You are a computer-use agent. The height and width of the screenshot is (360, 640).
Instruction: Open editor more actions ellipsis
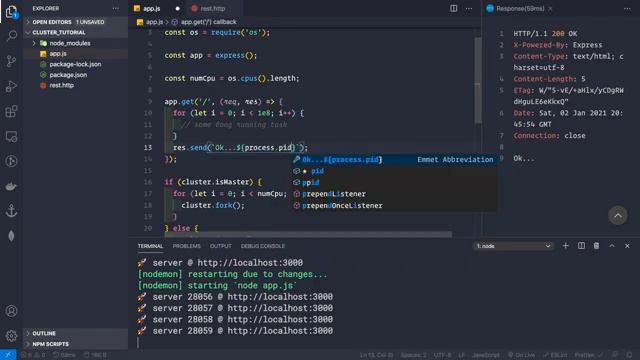point(469,9)
